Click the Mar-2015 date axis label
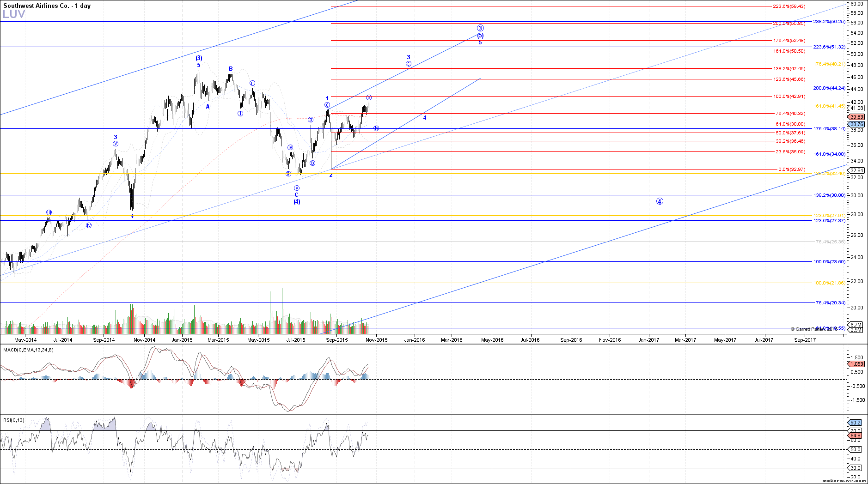This screenshot has height=484, width=868. click(218, 340)
